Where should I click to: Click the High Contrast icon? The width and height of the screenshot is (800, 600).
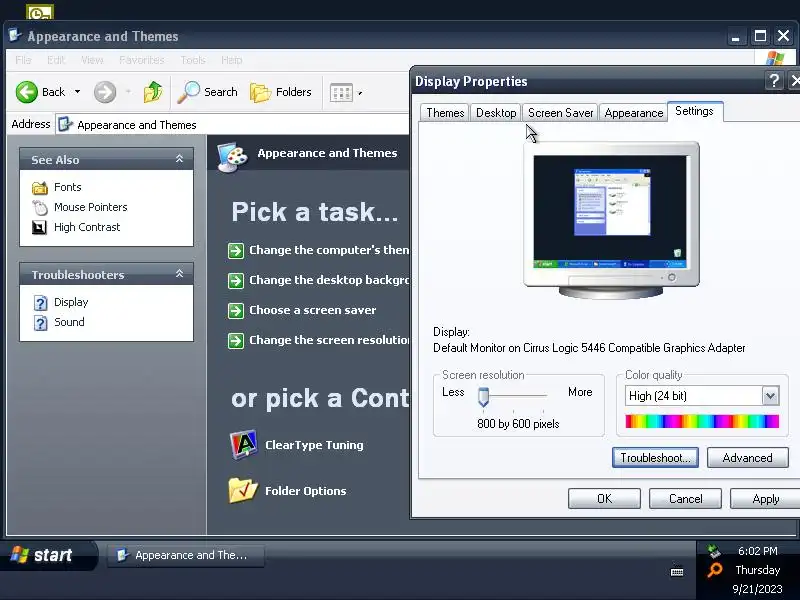click(39, 228)
